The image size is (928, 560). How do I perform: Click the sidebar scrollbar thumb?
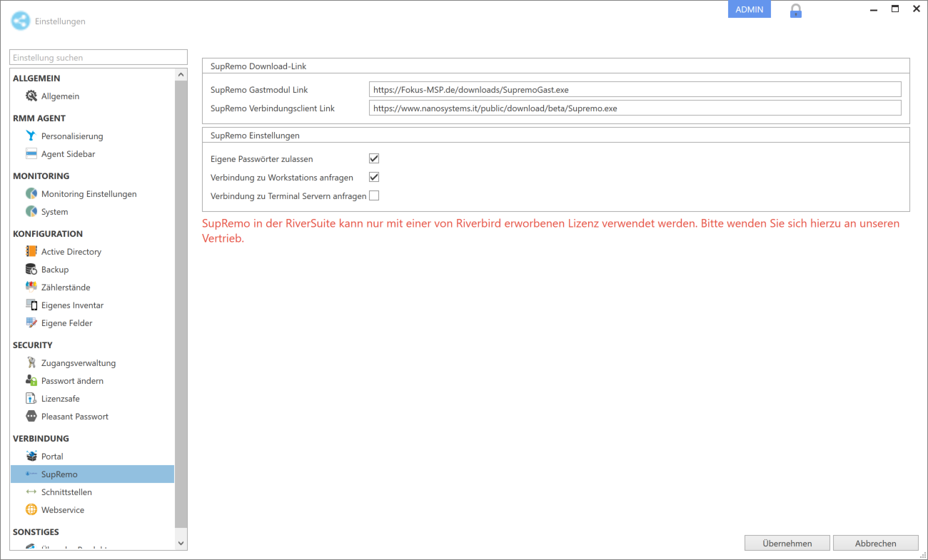[x=181, y=303]
